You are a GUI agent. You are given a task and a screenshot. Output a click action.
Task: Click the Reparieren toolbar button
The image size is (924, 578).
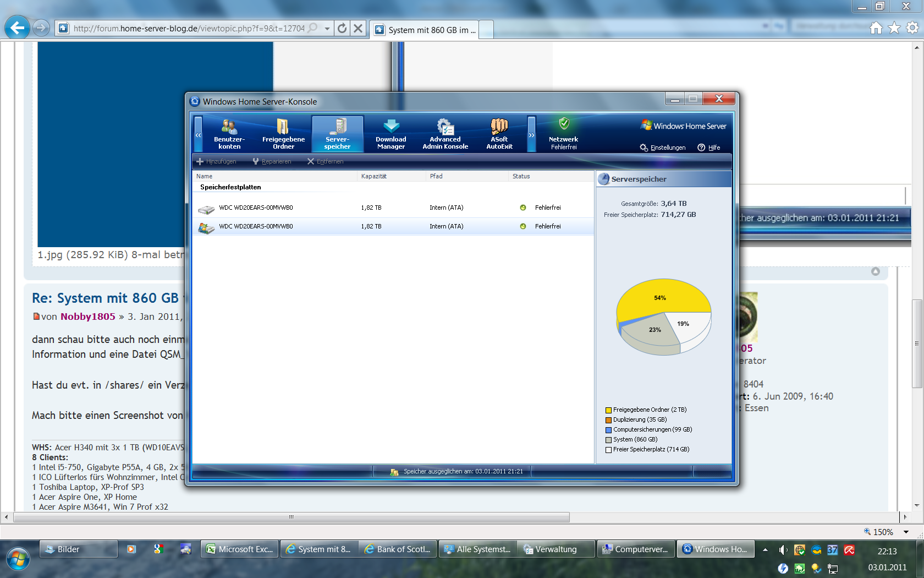pyautogui.click(x=272, y=161)
